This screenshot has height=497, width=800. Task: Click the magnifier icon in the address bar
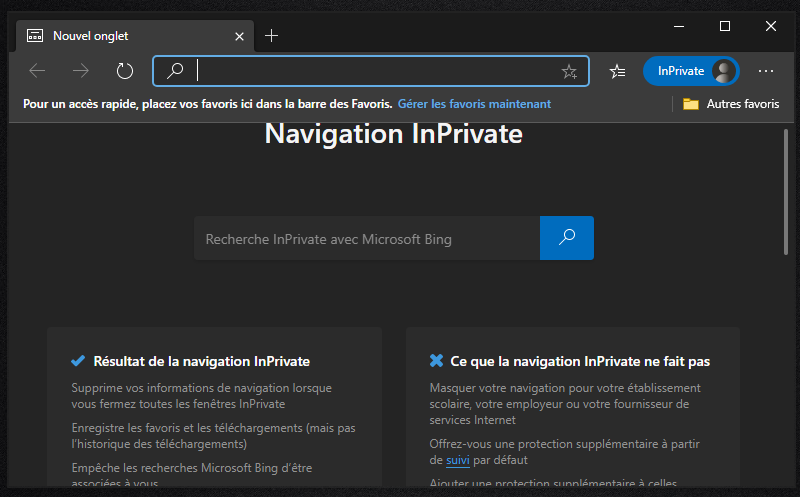tap(175, 71)
